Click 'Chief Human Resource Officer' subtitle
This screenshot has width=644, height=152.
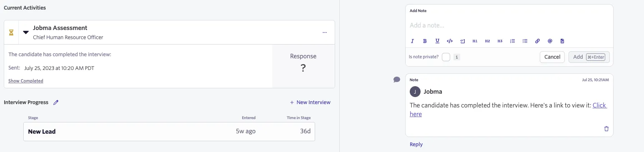[68, 37]
